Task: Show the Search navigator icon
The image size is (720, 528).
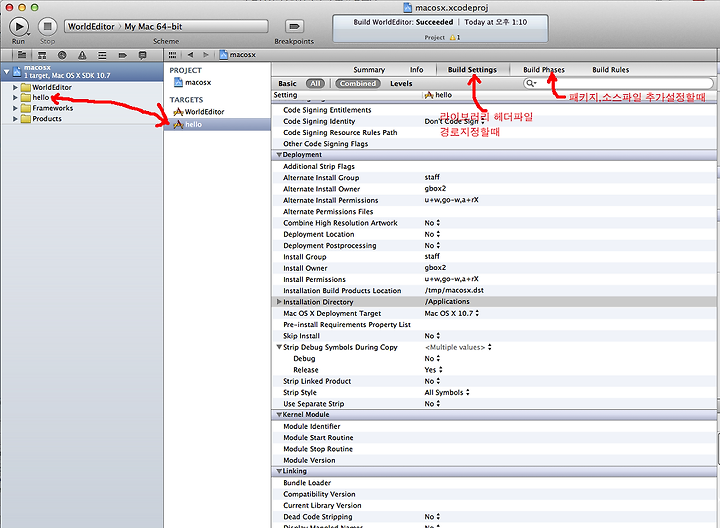Action: (x=62, y=55)
